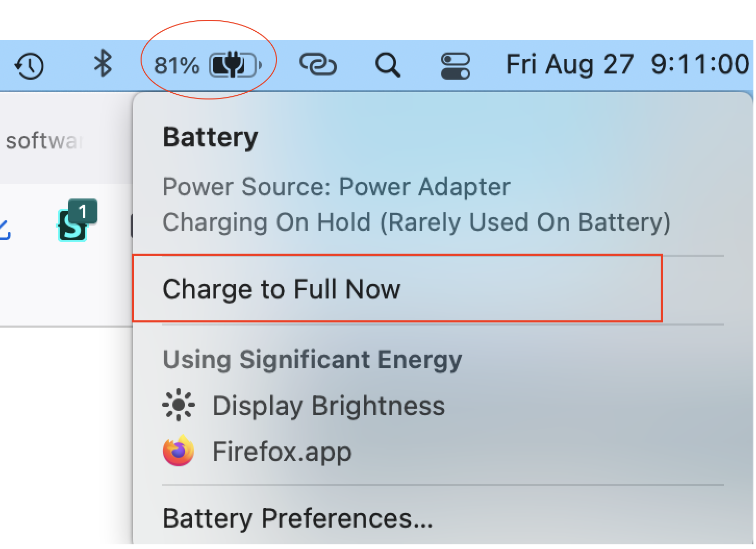Screen dimensions: 756x549
Task: Open Spotlight search magnifying glass
Action: [387, 66]
